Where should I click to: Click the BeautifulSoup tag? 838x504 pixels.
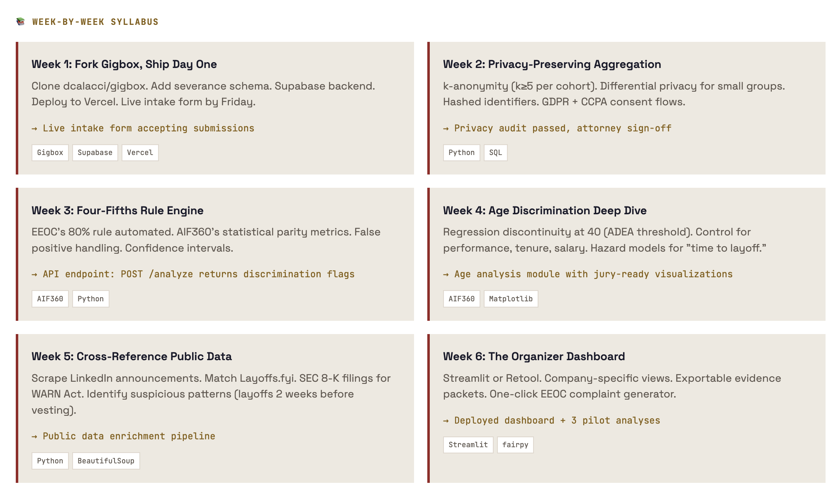pyautogui.click(x=106, y=461)
